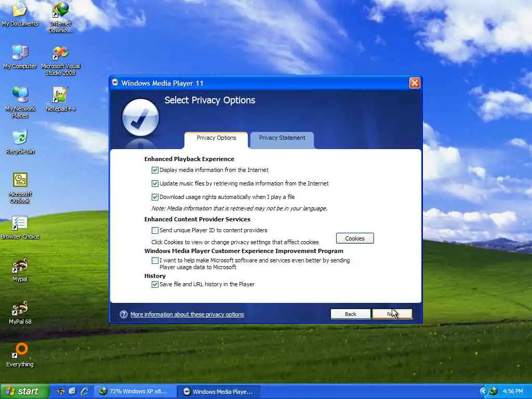Image resolution: width=532 pixels, height=399 pixels.
Task: Uncheck Update music files by retrieving media information
Action: coord(155,183)
